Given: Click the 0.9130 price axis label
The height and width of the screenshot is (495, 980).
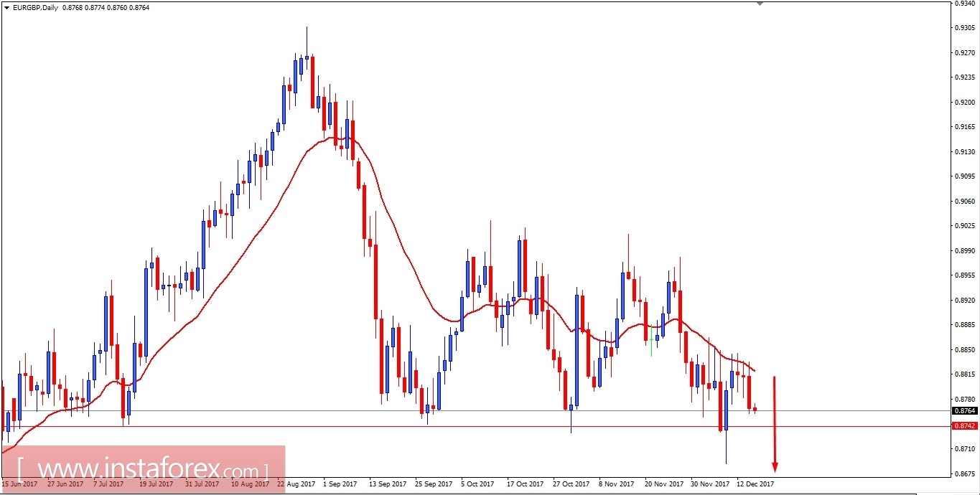Looking at the screenshot, I should point(965,151).
